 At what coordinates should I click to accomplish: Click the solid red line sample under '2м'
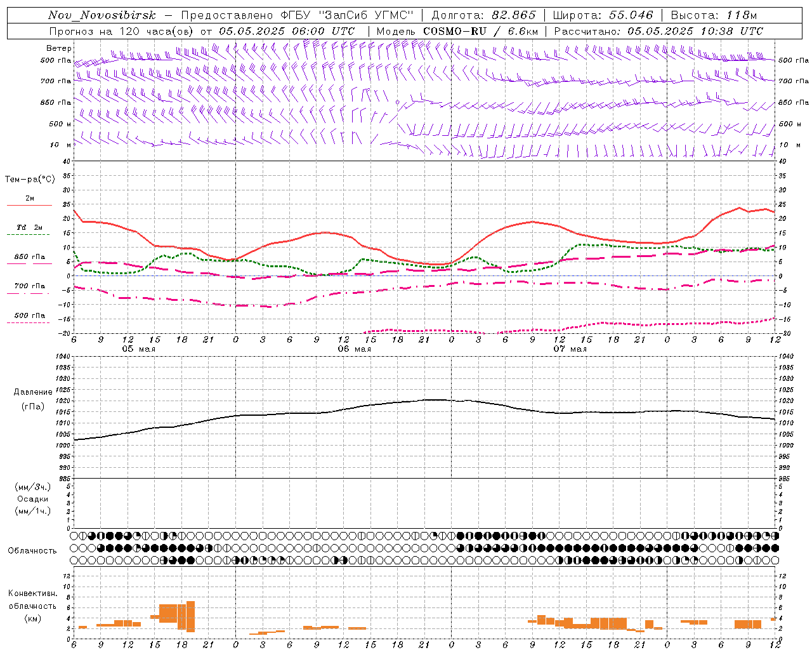[29, 206]
